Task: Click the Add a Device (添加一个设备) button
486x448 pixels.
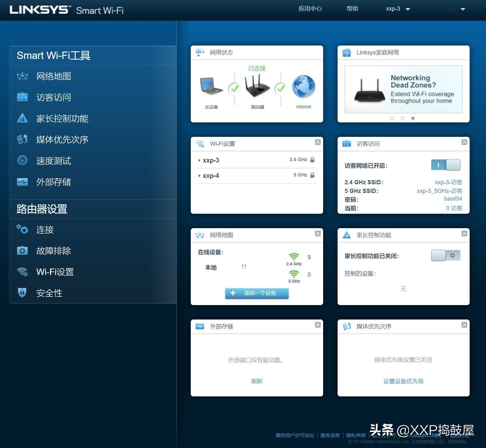Action: (x=257, y=293)
